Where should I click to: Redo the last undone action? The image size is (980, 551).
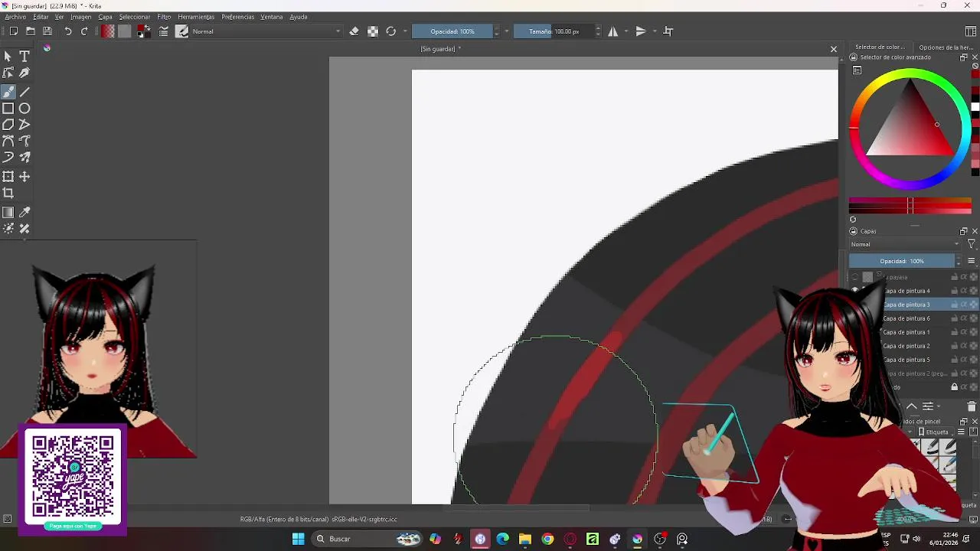coord(84,31)
